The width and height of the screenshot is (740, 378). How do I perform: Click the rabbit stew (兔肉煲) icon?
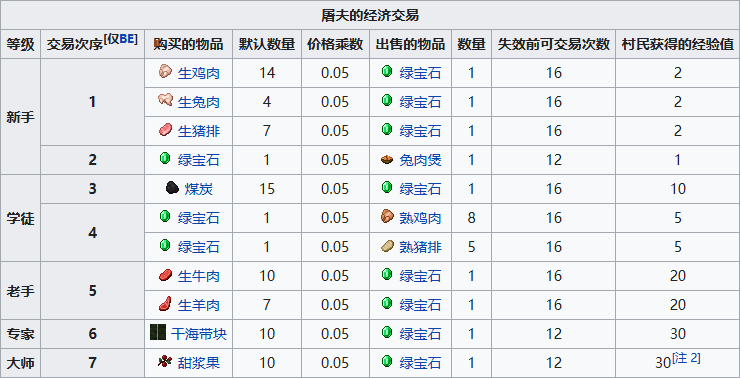[387, 160]
